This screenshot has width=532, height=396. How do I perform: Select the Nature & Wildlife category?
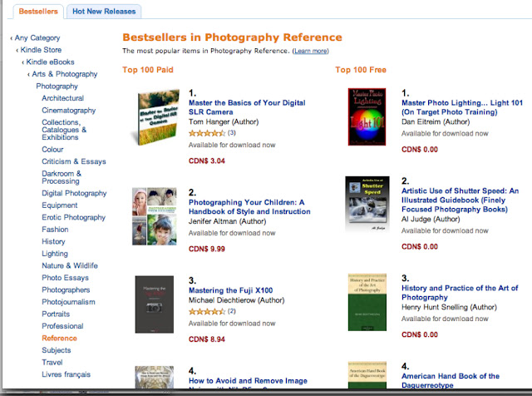click(70, 265)
